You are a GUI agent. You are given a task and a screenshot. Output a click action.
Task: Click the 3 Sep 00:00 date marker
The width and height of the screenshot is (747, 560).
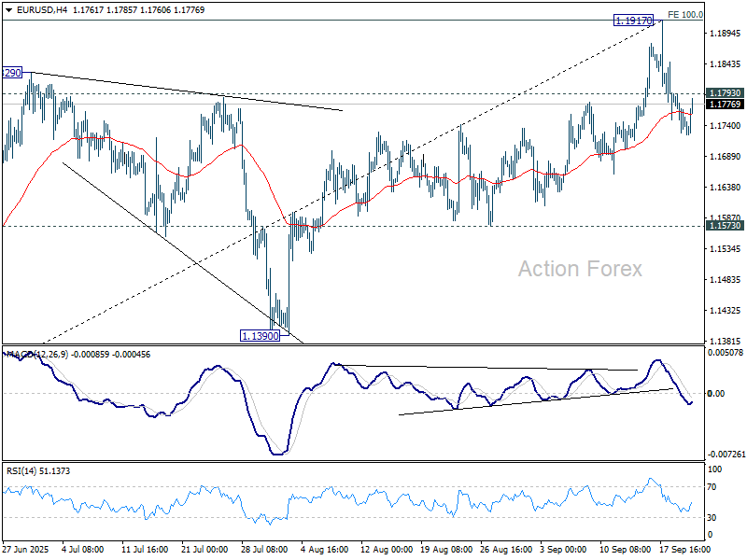tap(564, 550)
